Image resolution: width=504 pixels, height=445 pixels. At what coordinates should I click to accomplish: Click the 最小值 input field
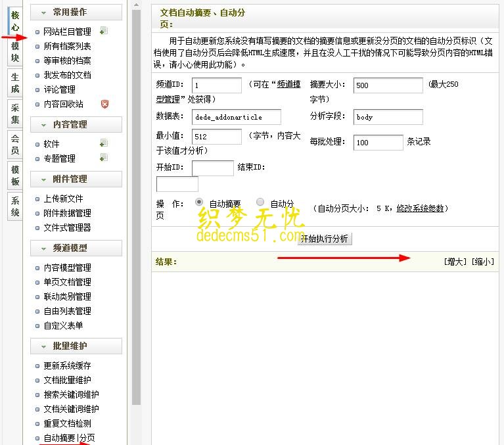point(217,136)
